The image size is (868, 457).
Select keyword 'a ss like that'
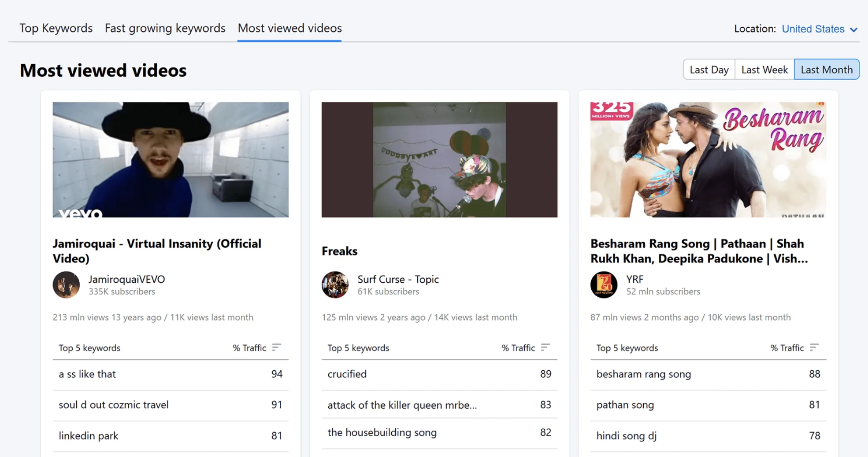point(87,374)
